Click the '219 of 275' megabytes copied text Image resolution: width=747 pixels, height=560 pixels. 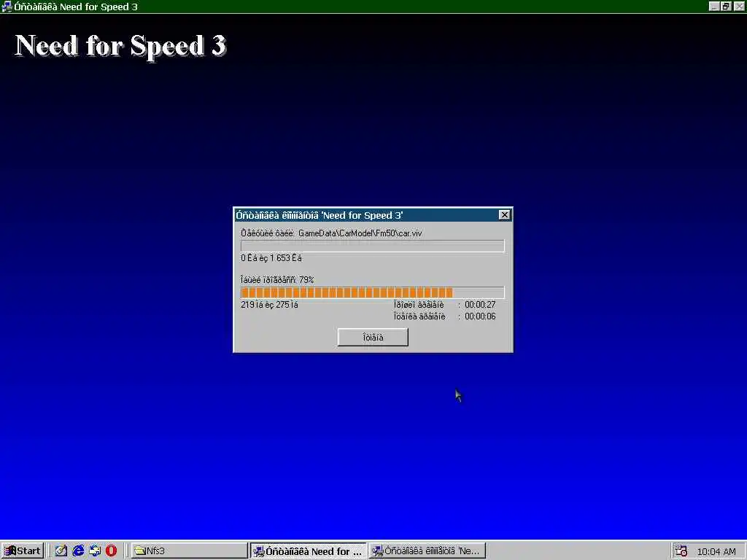coord(270,305)
